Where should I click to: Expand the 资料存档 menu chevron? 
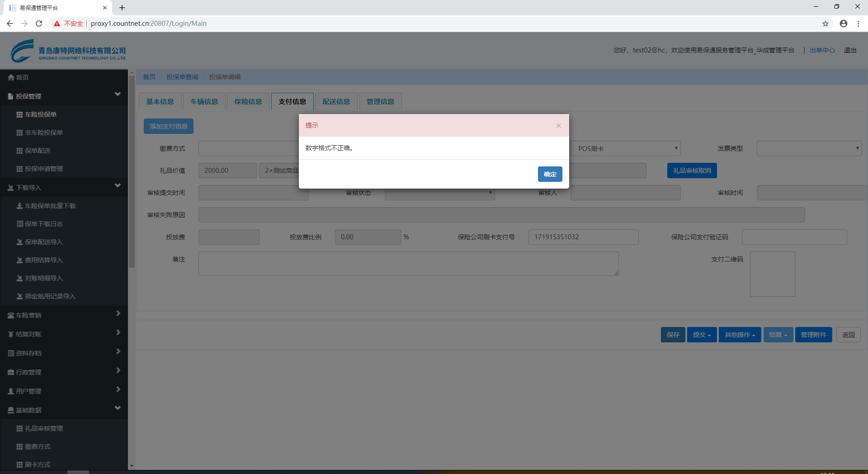click(118, 351)
